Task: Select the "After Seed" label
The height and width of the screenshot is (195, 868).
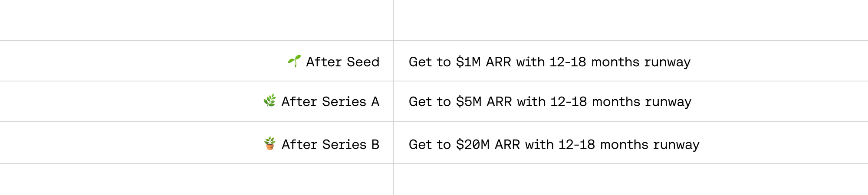Action: pyautogui.click(x=342, y=62)
